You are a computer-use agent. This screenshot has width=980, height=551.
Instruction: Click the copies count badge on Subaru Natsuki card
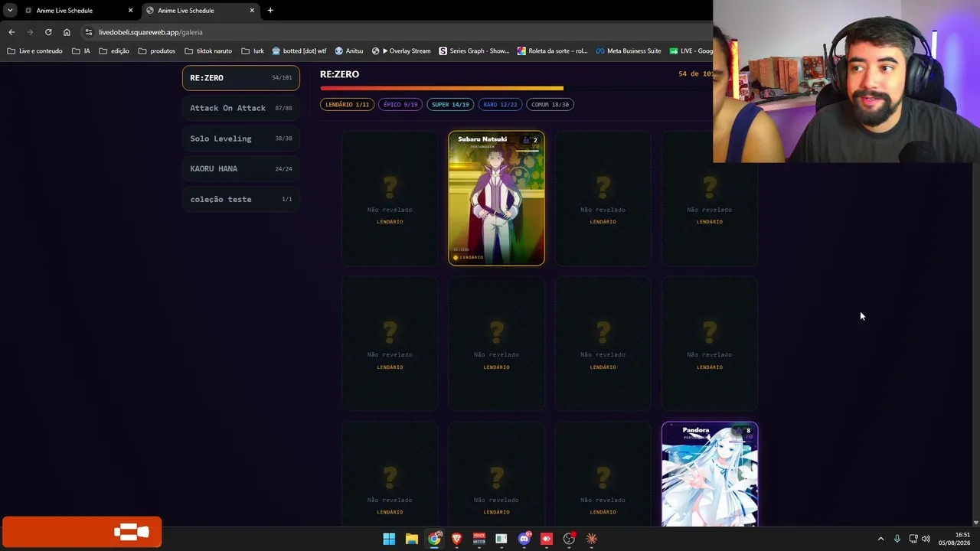pyautogui.click(x=530, y=140)
